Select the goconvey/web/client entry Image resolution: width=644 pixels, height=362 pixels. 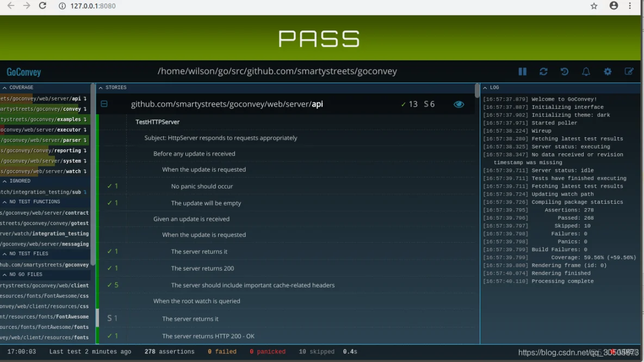(x=45, y=286)
